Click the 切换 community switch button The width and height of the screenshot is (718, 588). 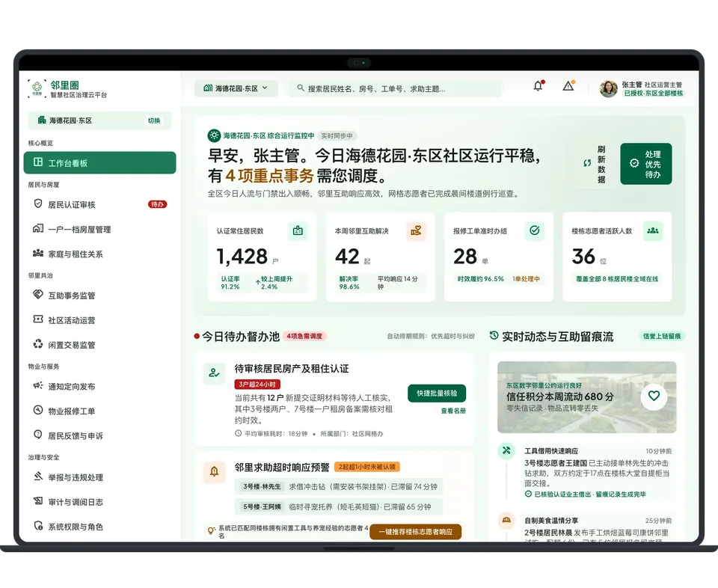coord(154,120)
